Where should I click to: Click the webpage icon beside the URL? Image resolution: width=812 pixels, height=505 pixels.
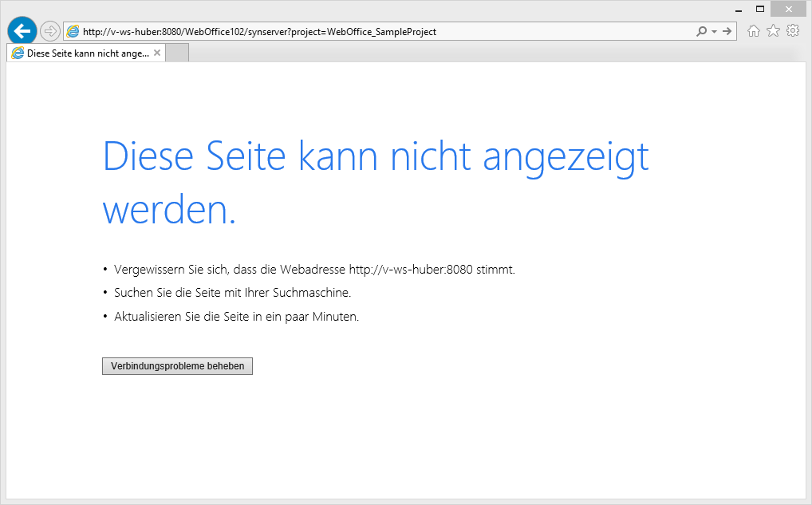coord(73,31)
